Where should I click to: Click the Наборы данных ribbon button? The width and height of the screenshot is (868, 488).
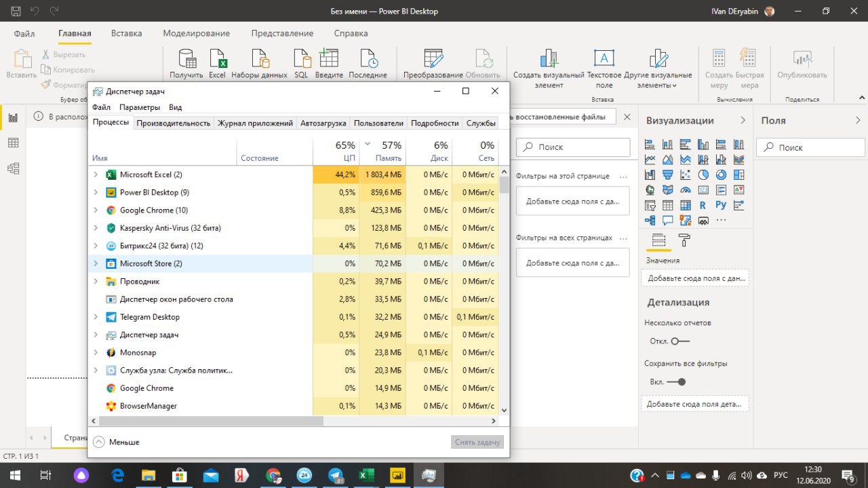coord(260,64)
